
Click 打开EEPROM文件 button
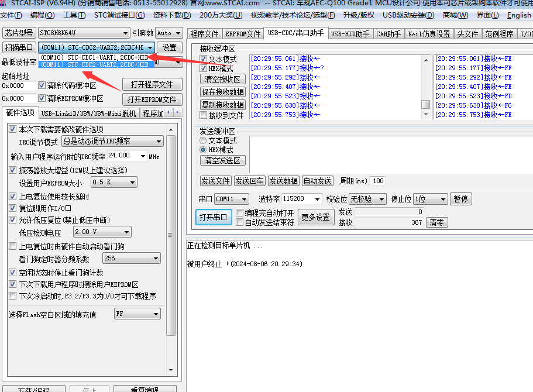tap(152, 99)
